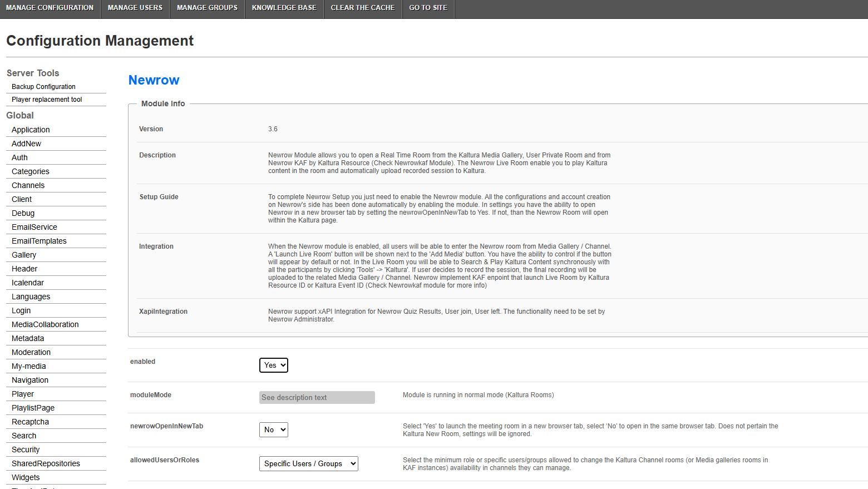Click the Server Tools section heading
The width and height of the screenshot is (868, 489).
(33, 73)
